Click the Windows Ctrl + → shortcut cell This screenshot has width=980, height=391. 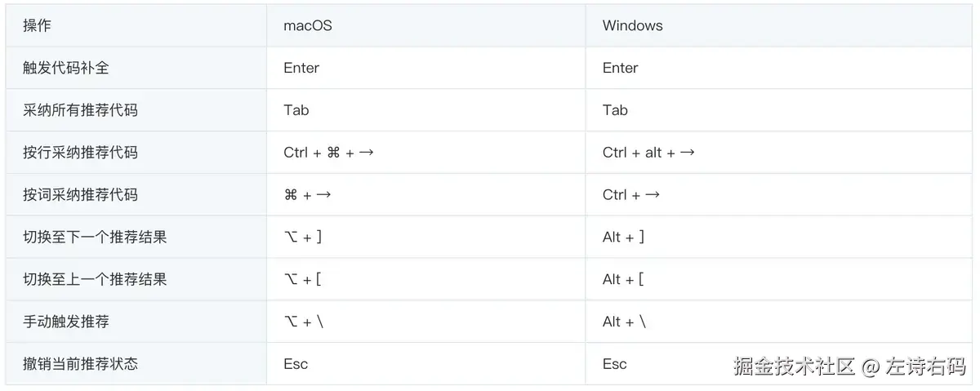coord(630,195)
